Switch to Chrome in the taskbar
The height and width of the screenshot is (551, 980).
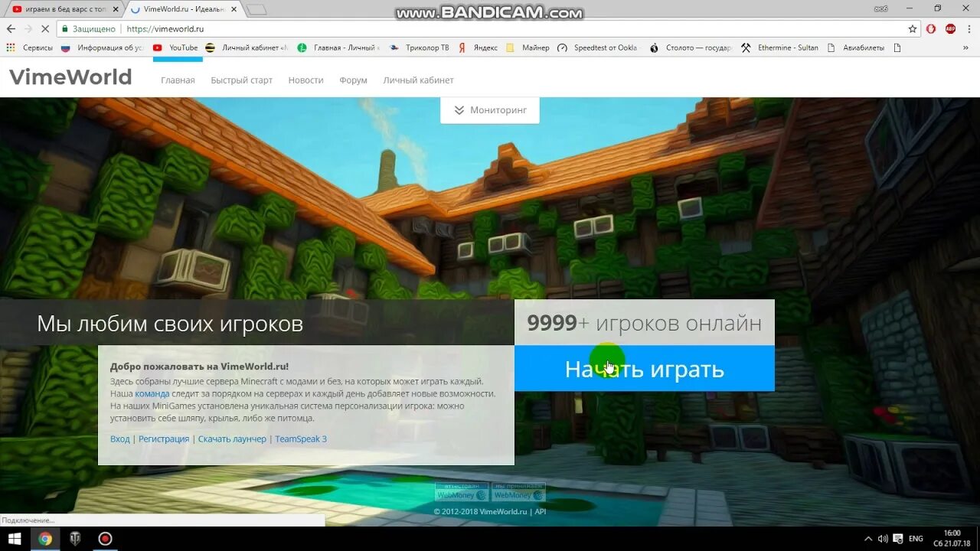(45, 539)
